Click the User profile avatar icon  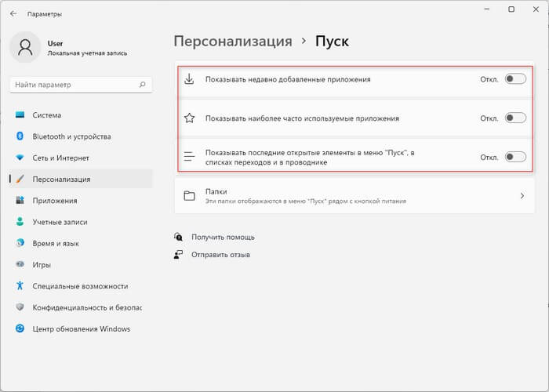click(25, 47)
